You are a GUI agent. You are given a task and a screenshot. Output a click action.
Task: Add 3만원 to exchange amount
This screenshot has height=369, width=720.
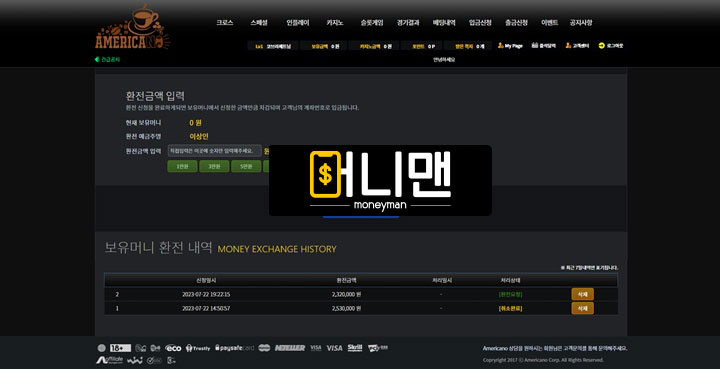(214, 166)
